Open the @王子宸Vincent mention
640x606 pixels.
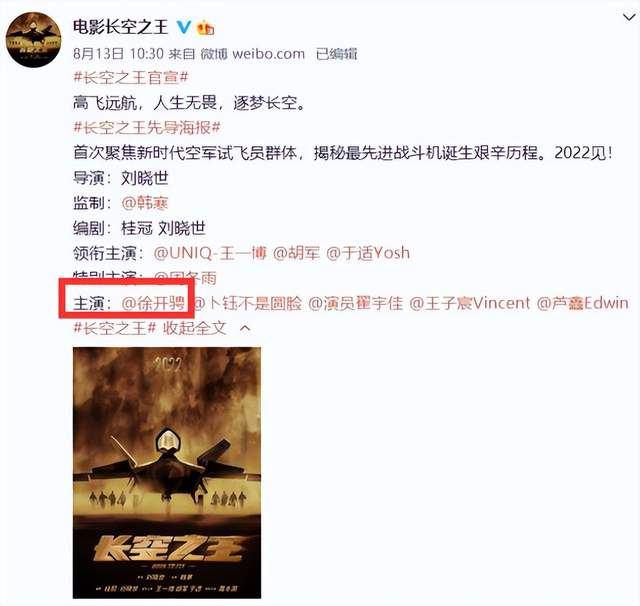coord(469,303)
